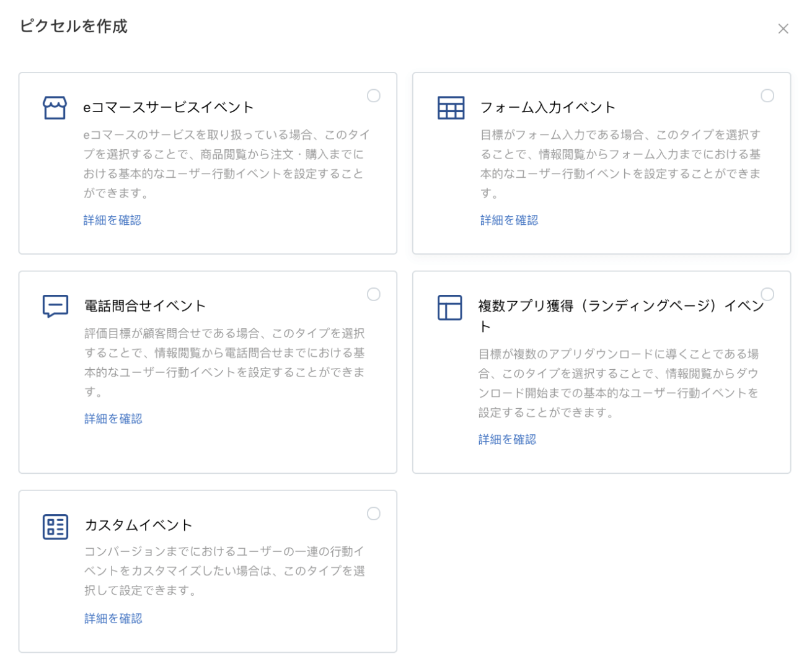Image resolution: width=812 pixels, height=664 pixels.
Task: Click the chat bubble icon for 電話問合せイベント
Action: click(55, 307)
